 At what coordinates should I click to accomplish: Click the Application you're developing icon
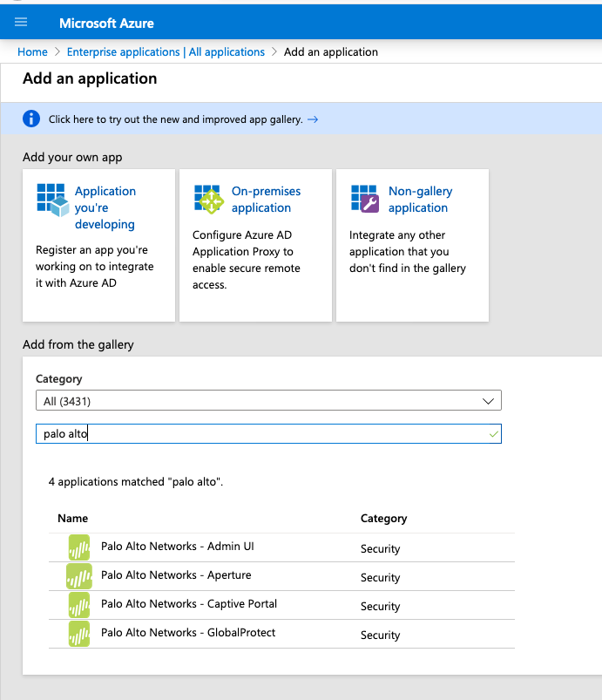tap(51, 199)
